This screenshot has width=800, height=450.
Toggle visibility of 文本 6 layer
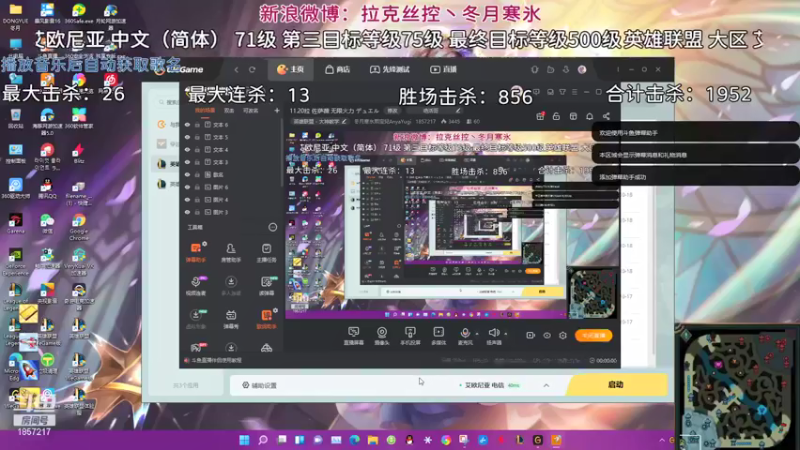click(x=187, y=124)
